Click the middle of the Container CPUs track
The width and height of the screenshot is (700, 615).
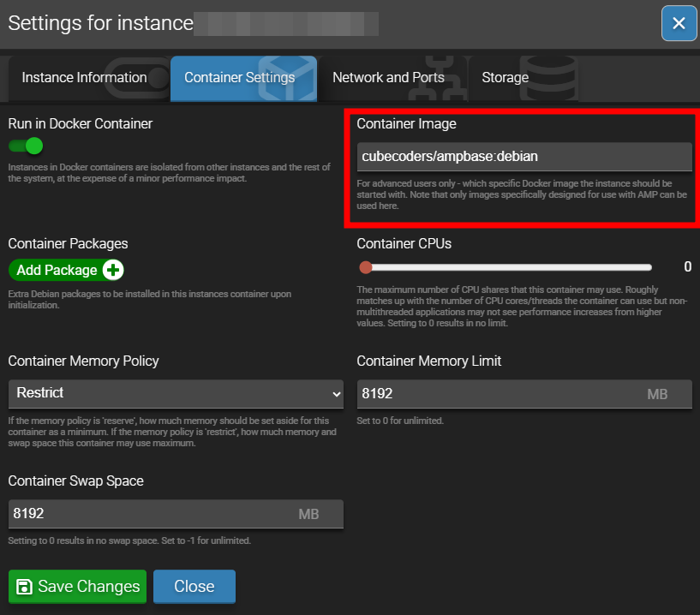[x=509, y=267]
